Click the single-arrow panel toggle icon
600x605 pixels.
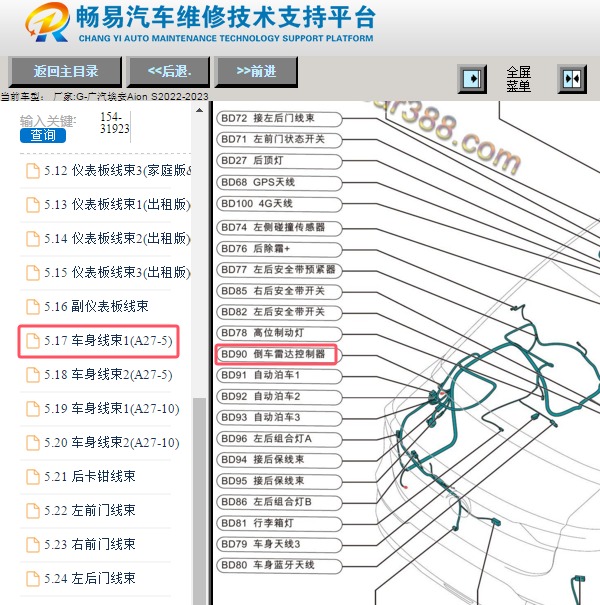click(x=472, y=79)
